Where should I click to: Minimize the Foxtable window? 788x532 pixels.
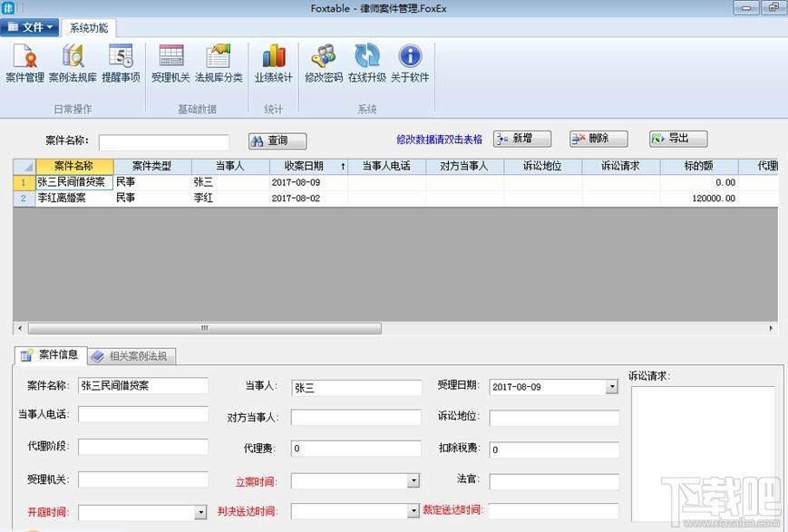(x=746, y=7)
